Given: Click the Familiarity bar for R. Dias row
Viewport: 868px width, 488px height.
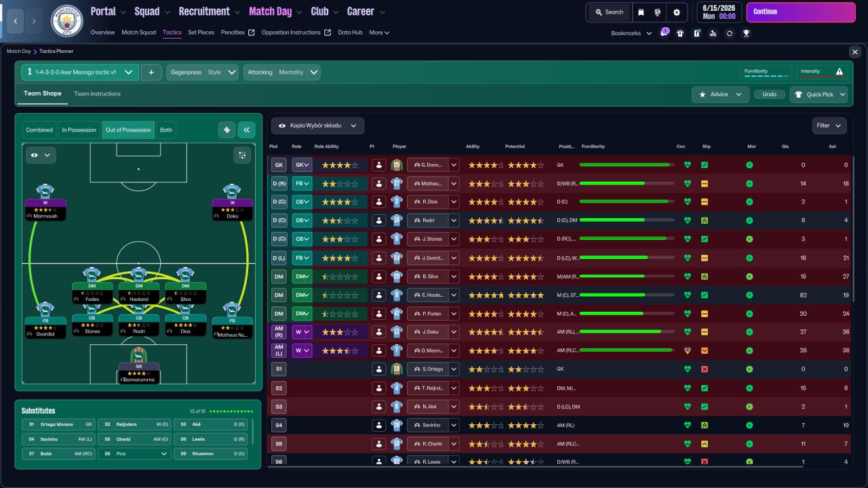Looking at the screenshot, I should 627,201.
